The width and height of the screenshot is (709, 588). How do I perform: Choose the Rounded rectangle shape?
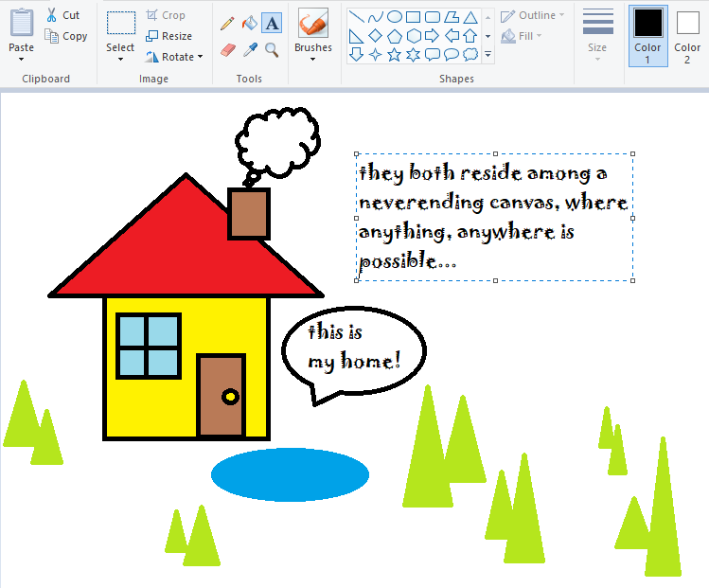(x=433, y=17)
